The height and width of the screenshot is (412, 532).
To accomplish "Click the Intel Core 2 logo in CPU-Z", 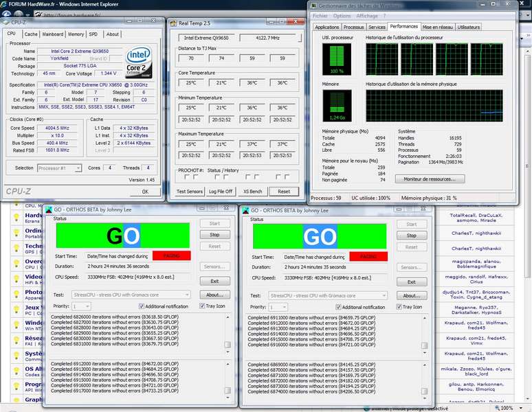I will click(x=139, y=62).
